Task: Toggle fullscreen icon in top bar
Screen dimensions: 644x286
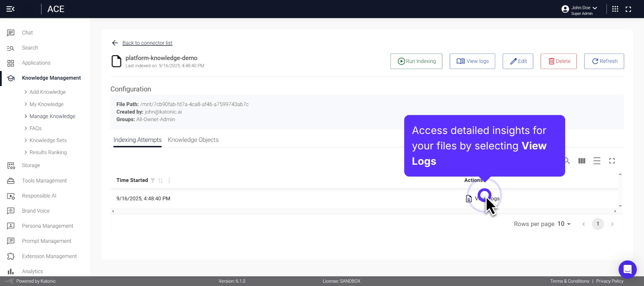Action: point(628,9)
